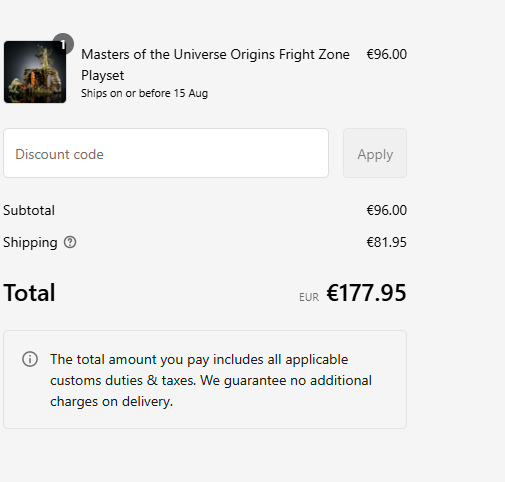Click the info icon in customs notice

pyautogui.click(x=30, y=359)
